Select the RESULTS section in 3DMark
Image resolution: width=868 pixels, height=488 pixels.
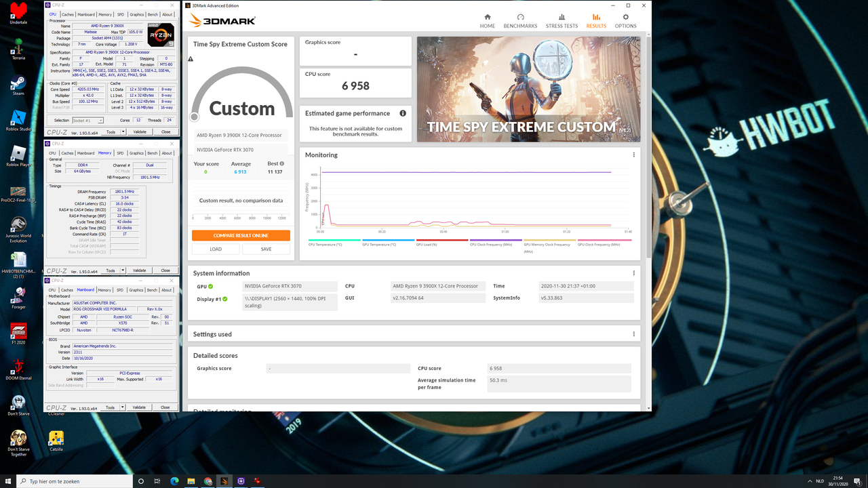pyautogui.click(x=596, y=21)
